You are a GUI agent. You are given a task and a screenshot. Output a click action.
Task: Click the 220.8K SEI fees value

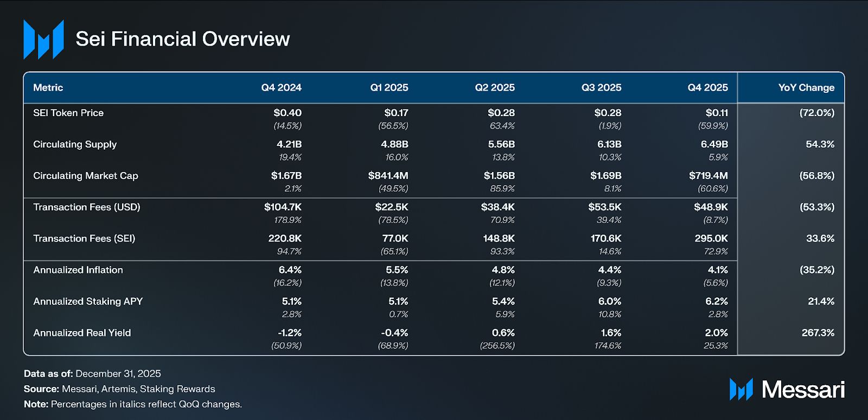285,239
